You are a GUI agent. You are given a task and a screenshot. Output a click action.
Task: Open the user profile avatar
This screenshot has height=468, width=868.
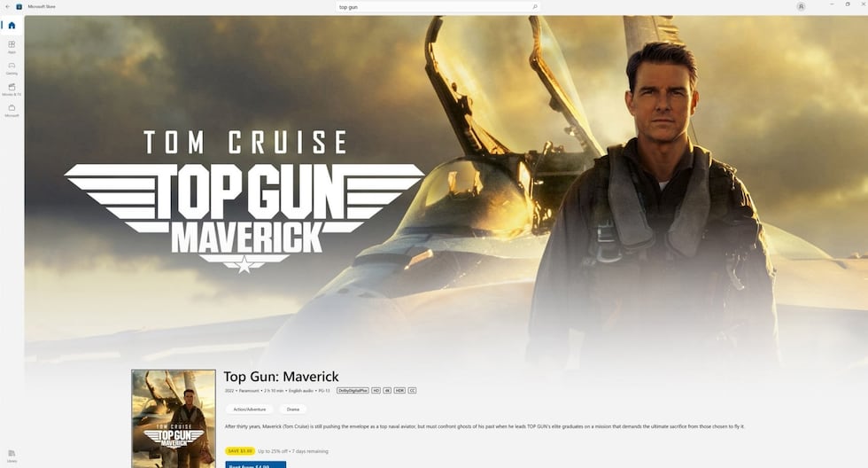tap(801, 6)
